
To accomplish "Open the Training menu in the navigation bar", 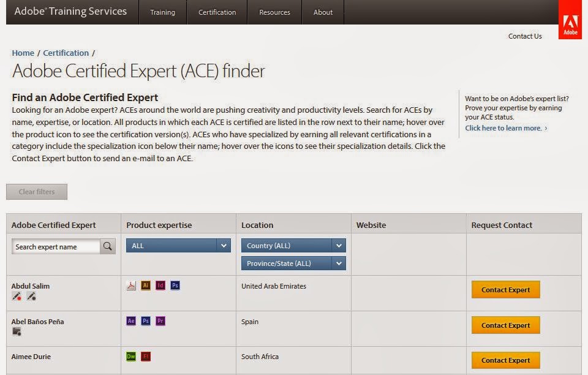I will (162, 12).
